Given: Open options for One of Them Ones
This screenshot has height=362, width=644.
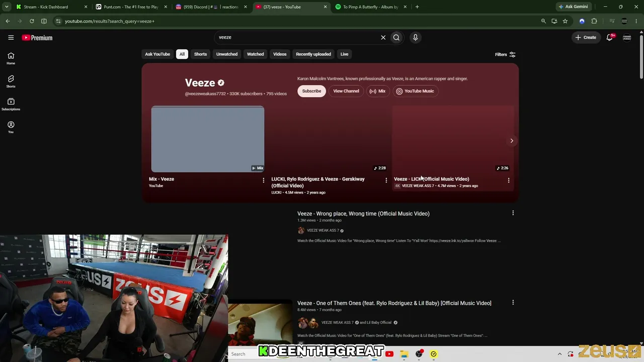Looking at the screenshot, I should point(513,303).
